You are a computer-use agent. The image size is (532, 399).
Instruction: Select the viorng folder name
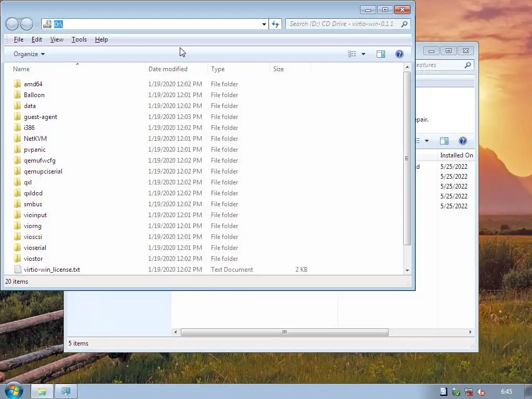[x=33, y=225]
